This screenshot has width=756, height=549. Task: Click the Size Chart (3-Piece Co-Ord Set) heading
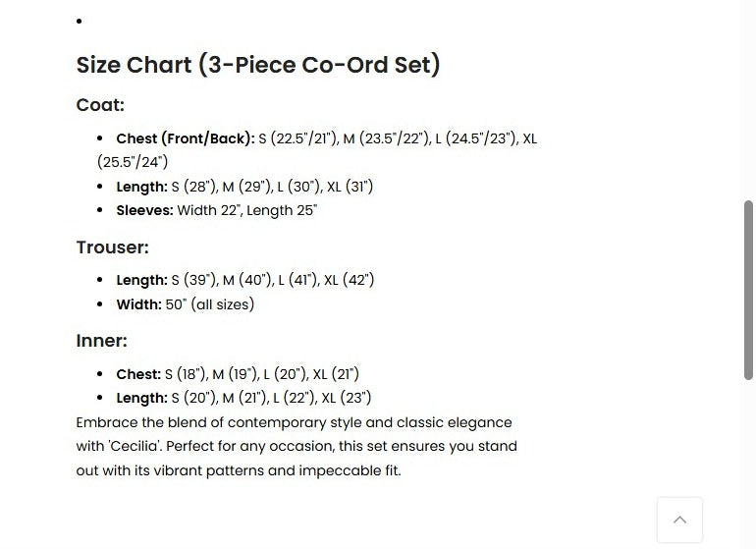(258, 65)
